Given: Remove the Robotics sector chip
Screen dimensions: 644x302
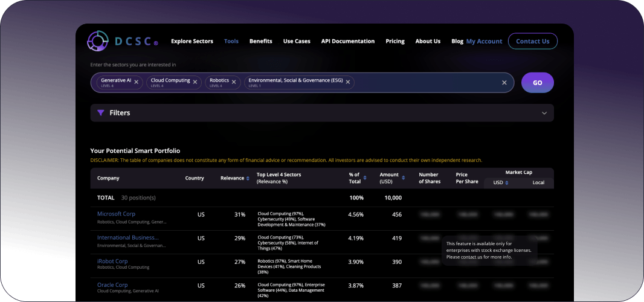Looking at the screenshot, I should 234,82.
